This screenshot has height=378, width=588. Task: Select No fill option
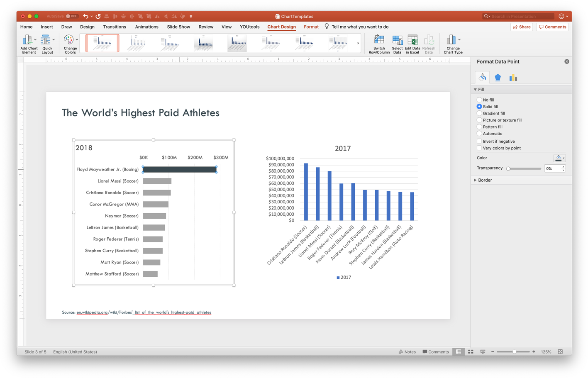479,100
